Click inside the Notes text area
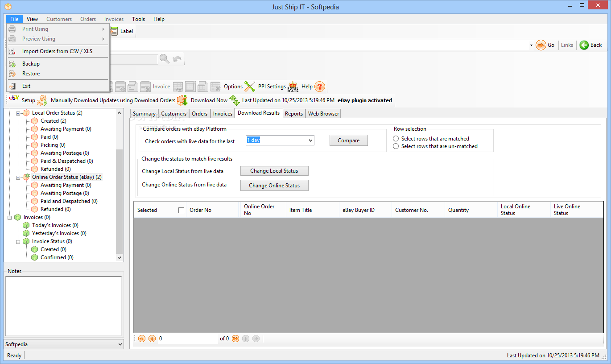 [x=63, y=306]
